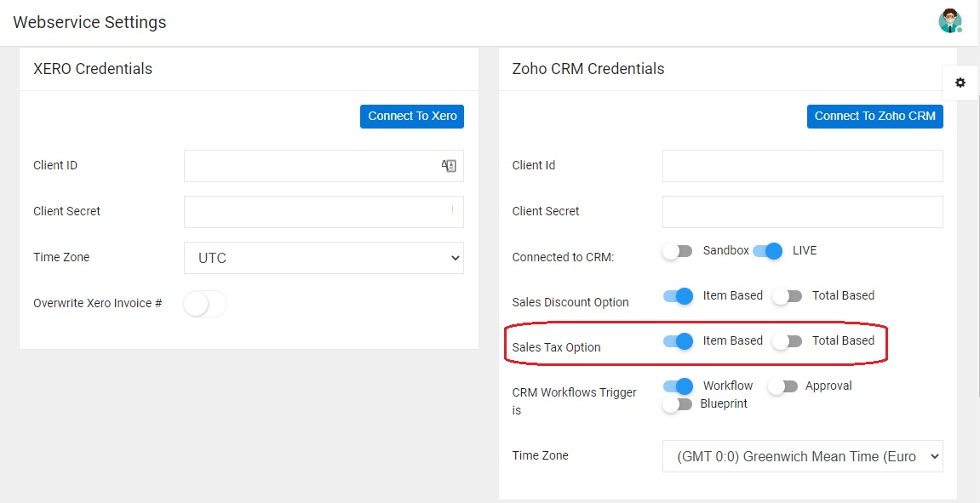Expand the Zoho Greenwich Mean Time dropdown
This screenshot has width=980, height=503.
803,457
